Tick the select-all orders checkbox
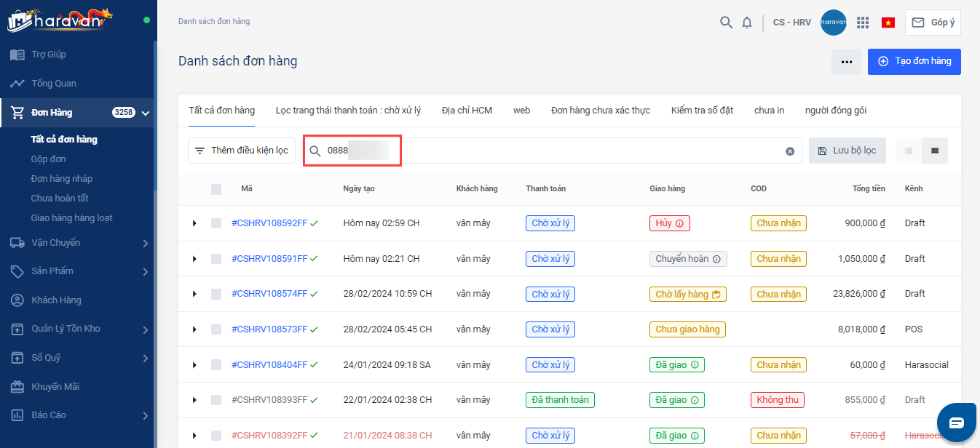The width and height of the screenshot is (980, 448). pyautogui.click(x=216, y=189)
